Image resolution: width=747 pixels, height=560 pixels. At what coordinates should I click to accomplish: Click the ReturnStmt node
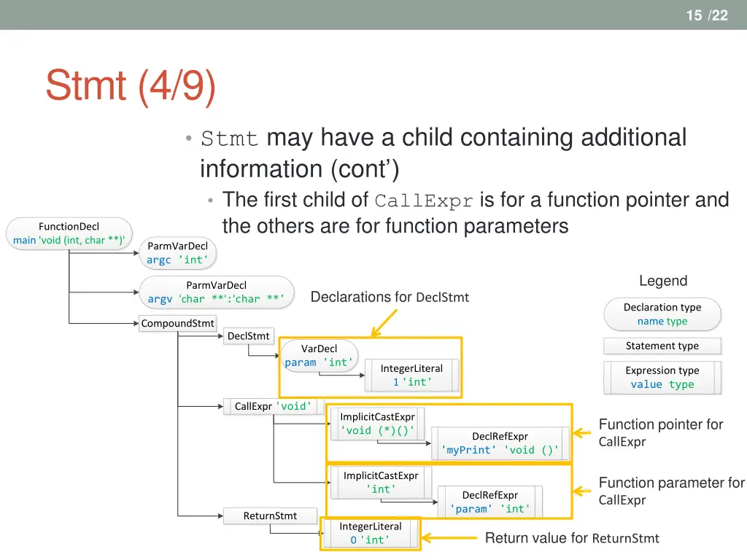[x=270, y=516]
